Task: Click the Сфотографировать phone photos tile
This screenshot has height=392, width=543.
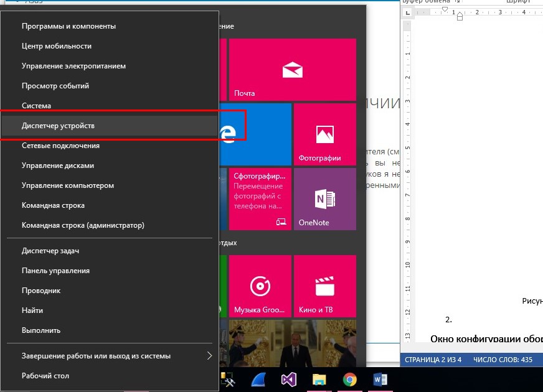Action: pyautogui.click(x=260, y=199)
